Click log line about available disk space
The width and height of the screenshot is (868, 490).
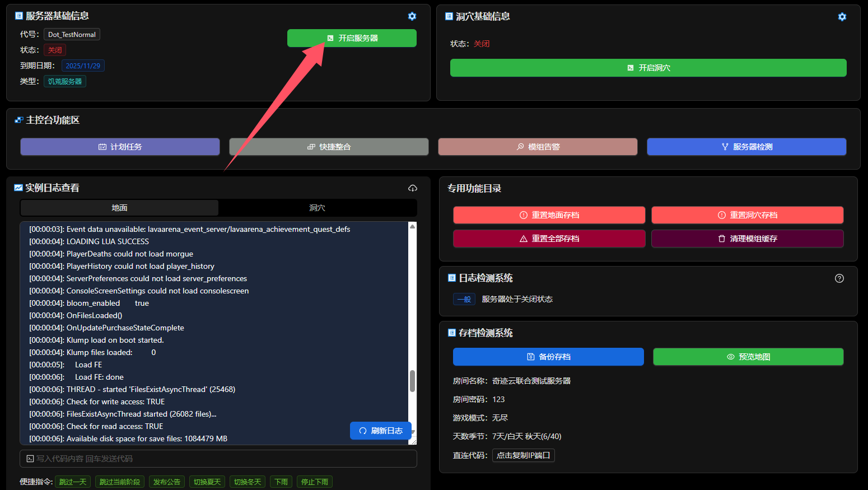pos(128,438)
